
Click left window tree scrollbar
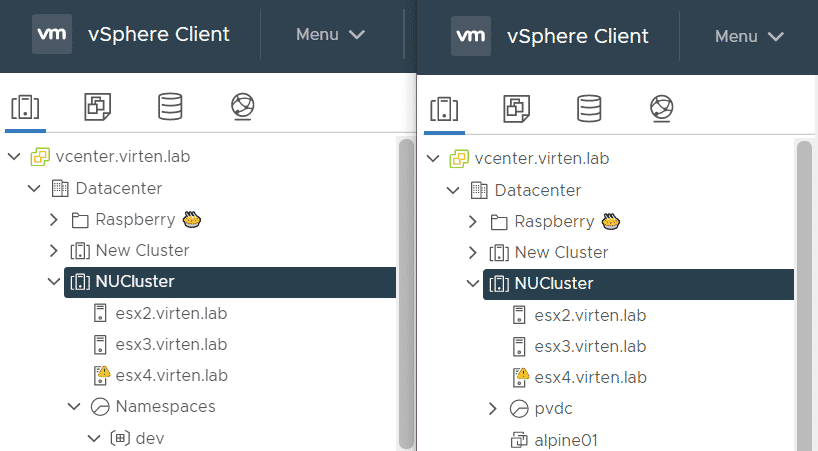coord(406,293)
